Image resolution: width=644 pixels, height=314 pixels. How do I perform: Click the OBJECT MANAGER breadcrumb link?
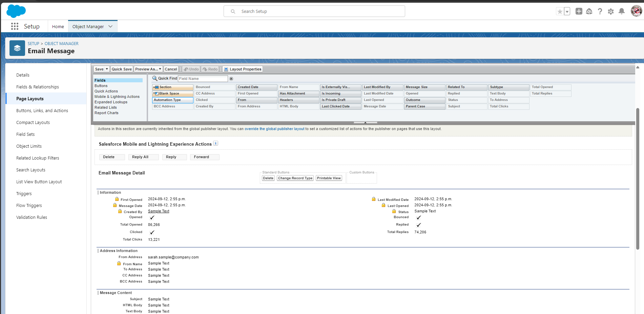pos(61,44)
